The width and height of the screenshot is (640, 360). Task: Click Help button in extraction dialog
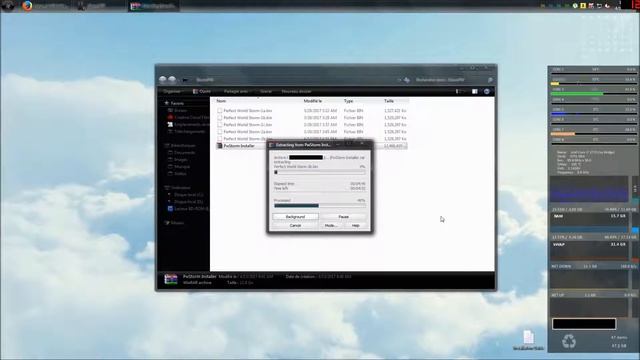click(356, 226)
